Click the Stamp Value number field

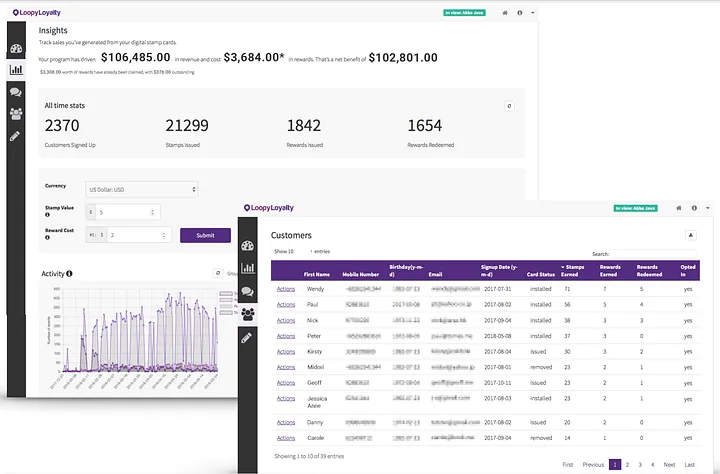coord(128,212)
